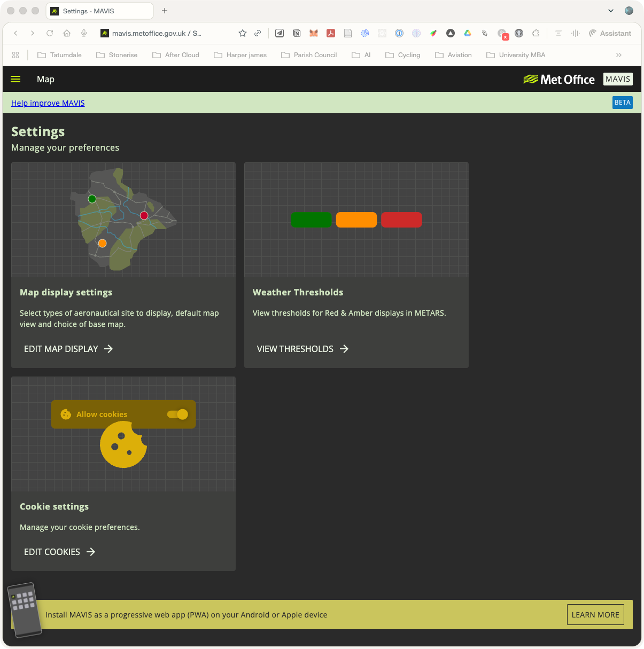Viewport: 644px width, 649px height.
Task: Click the green threshold color block
Action: [312, 220]
